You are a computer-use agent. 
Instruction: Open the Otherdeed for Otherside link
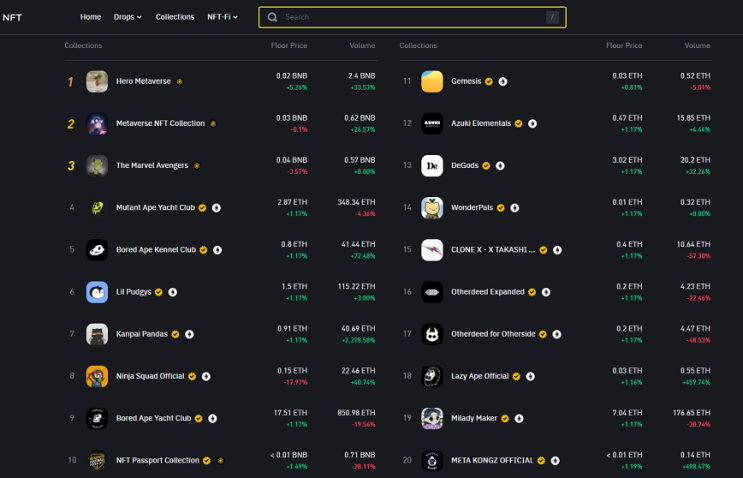(x=493, y=334)
